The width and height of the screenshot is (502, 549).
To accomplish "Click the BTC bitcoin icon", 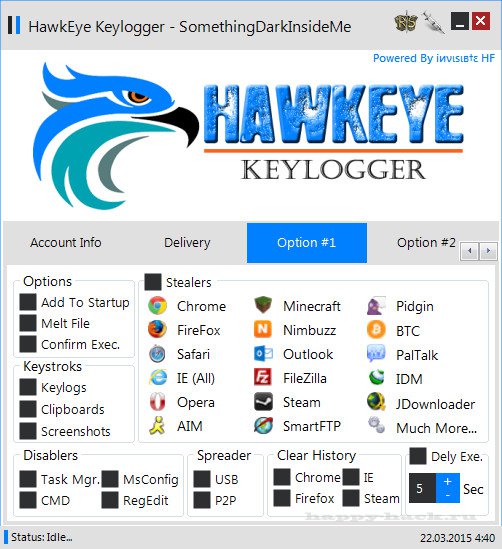I will pyautogui.click(x=376, y=330).
